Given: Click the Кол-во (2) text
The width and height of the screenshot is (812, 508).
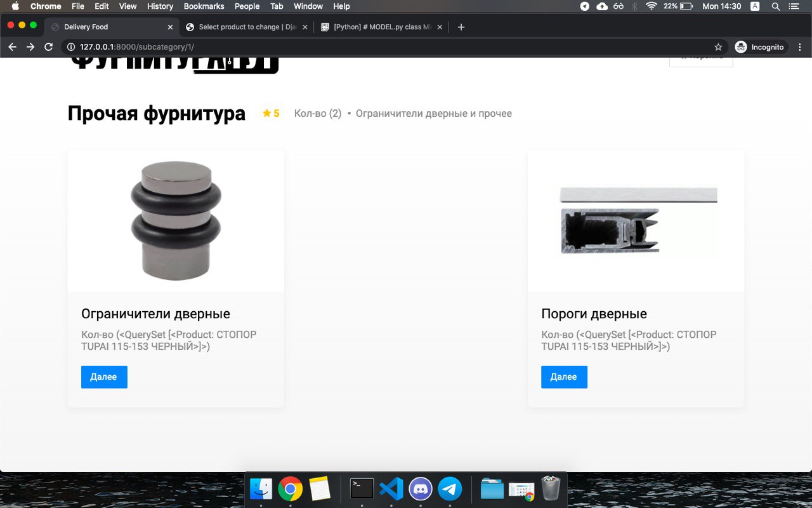Looking at the screenshot, I should [318, 114].
